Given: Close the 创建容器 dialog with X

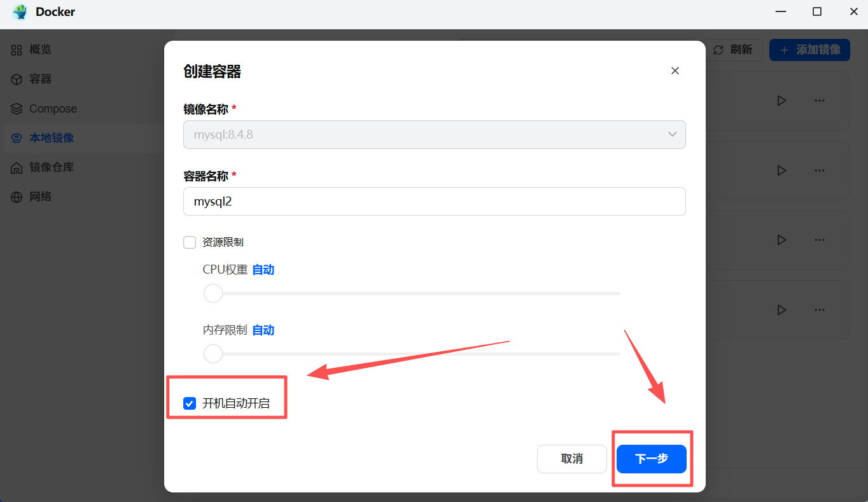Looking at the screenshot, I should point(675,71).
